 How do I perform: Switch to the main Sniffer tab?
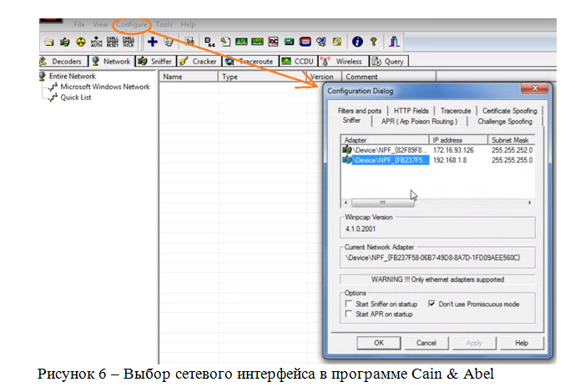[x=155, y=61]
